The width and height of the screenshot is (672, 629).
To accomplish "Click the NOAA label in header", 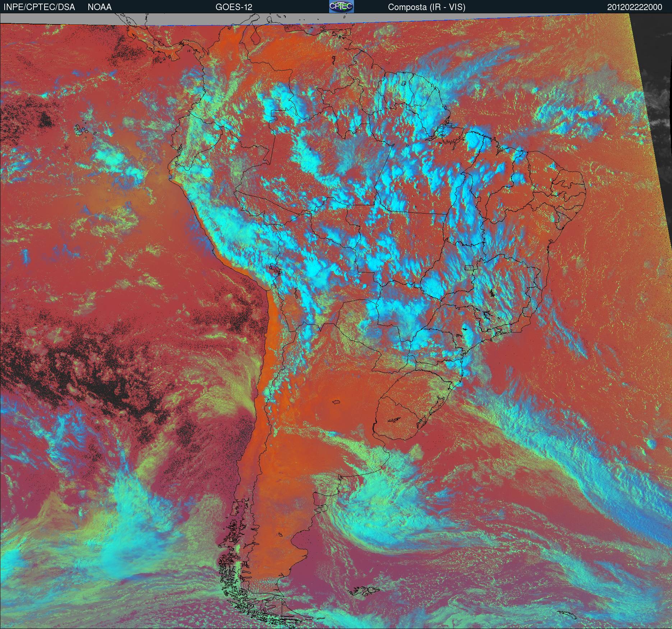I will pyautogui.click(x=100, y=7).
